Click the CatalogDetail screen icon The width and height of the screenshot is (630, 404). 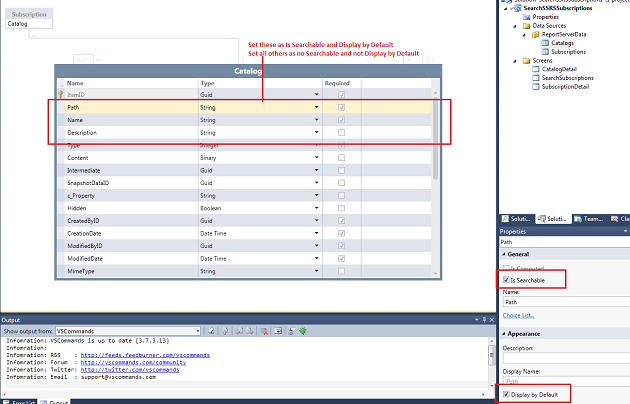point(536,69)
